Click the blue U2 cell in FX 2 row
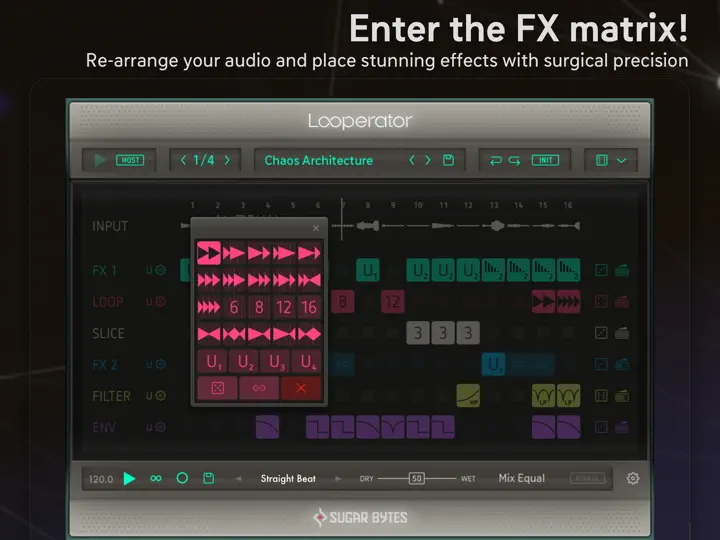The image size is (720, 540). pos(494,364)
